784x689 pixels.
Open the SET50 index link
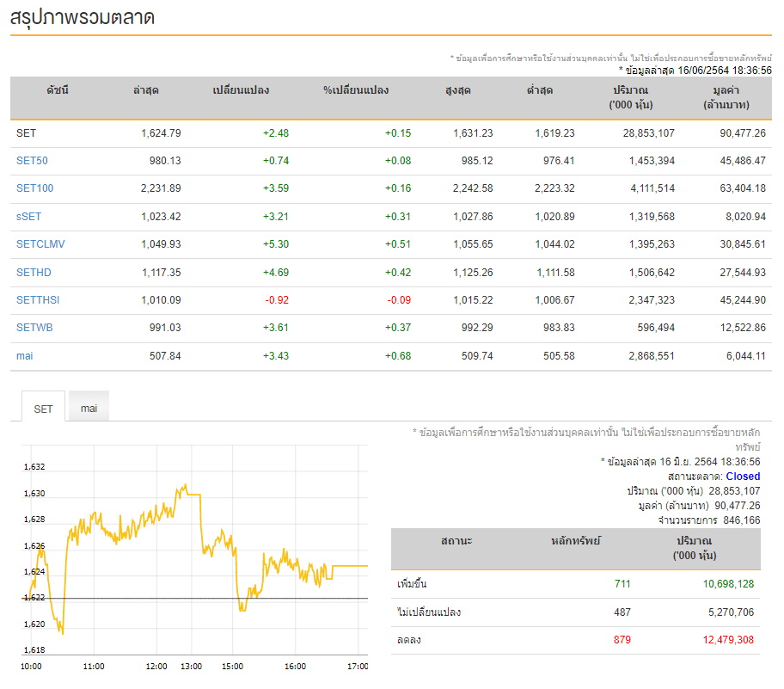(x=32, y=161)
